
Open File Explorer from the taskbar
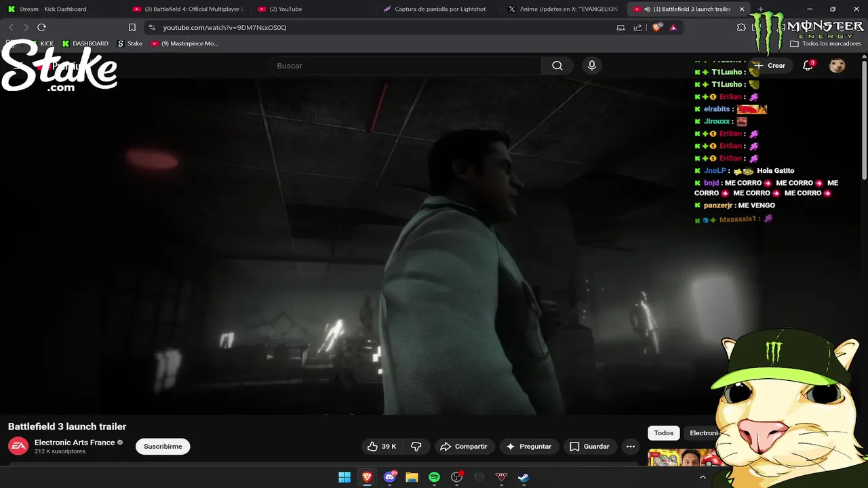point(412,477)
